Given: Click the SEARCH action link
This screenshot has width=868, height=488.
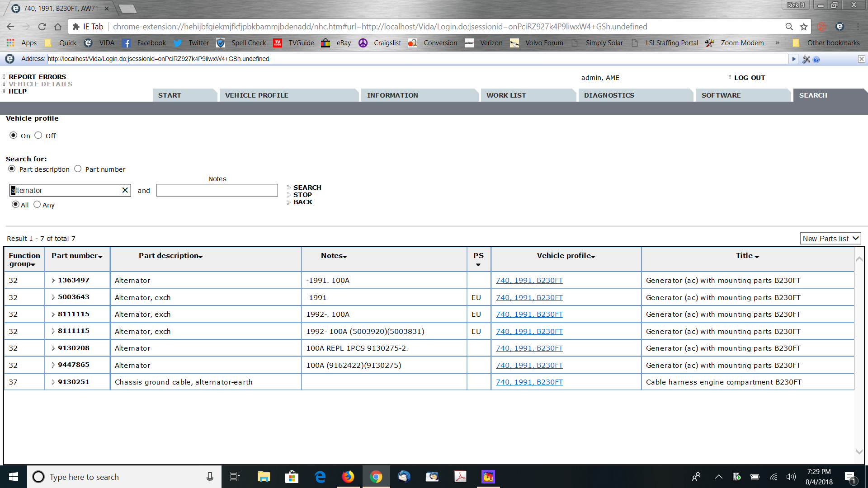Looking at the screenshot, I should [x=307, y=188].
